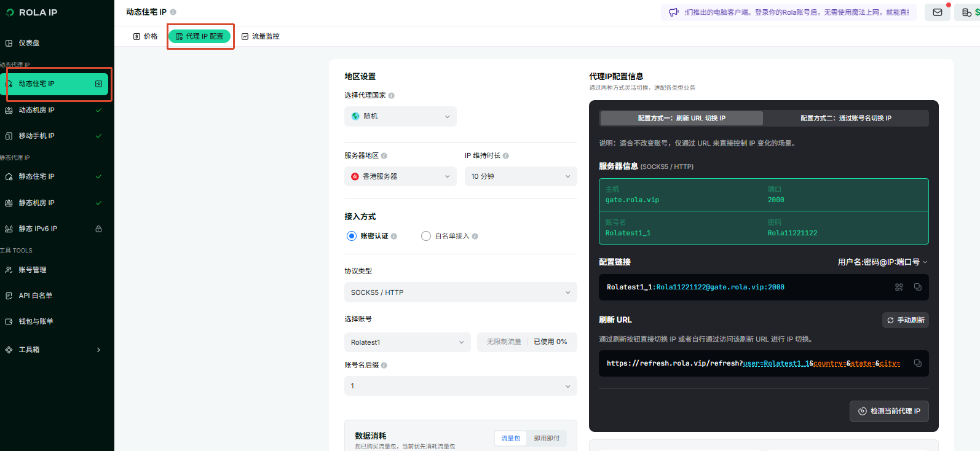Copy the refresh URL

click(917, 363)
